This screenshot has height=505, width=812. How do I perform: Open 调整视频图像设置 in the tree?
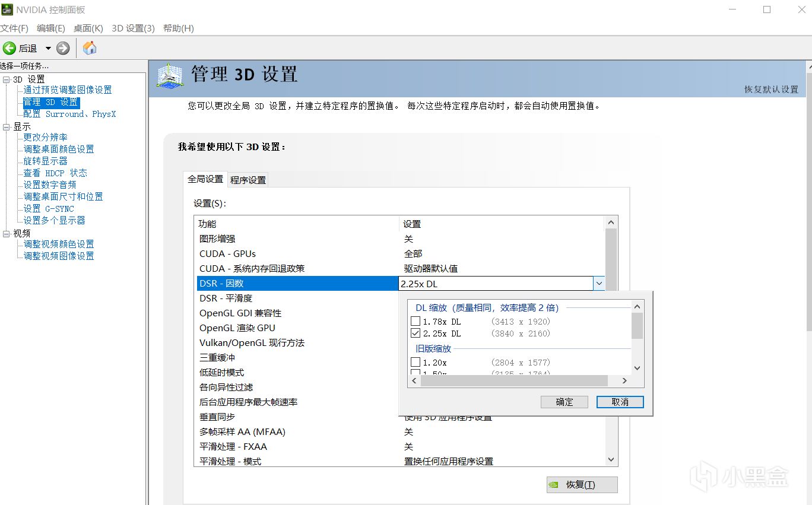[59, 256]
